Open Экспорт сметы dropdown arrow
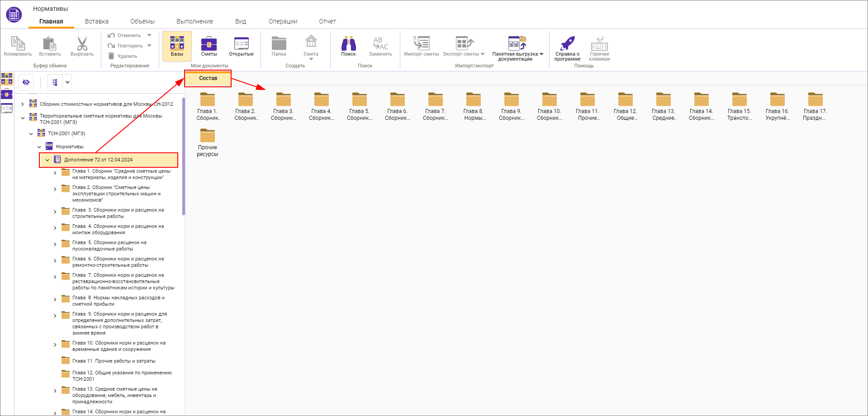This screenshot has width=868, height=416. tap(483, 54)
